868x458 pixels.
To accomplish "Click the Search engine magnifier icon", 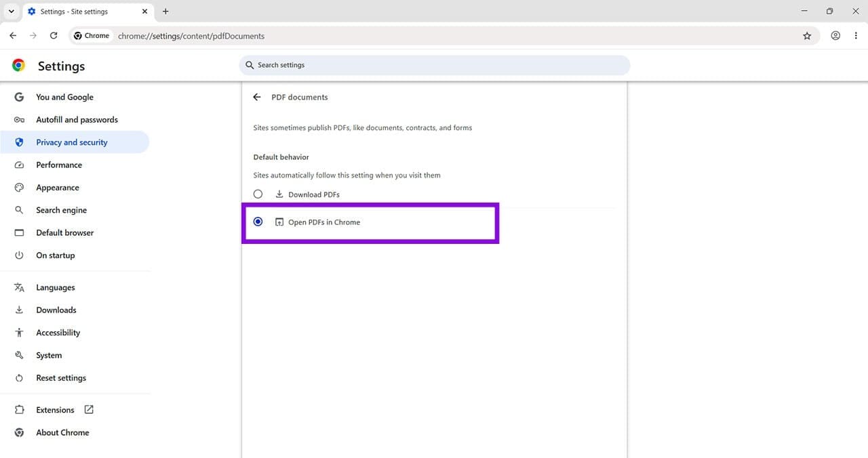I will (19, 210).
